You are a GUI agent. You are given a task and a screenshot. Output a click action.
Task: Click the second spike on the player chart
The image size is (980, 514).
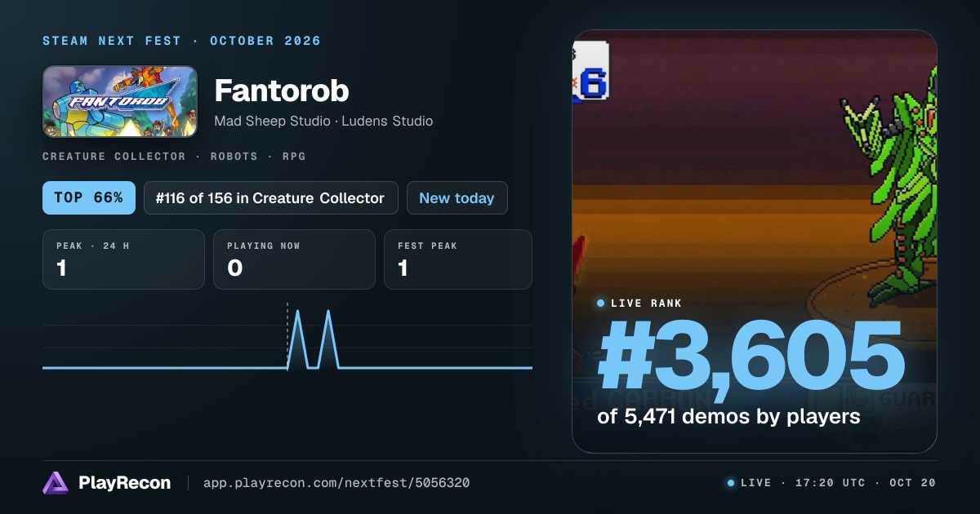[328, 339]
